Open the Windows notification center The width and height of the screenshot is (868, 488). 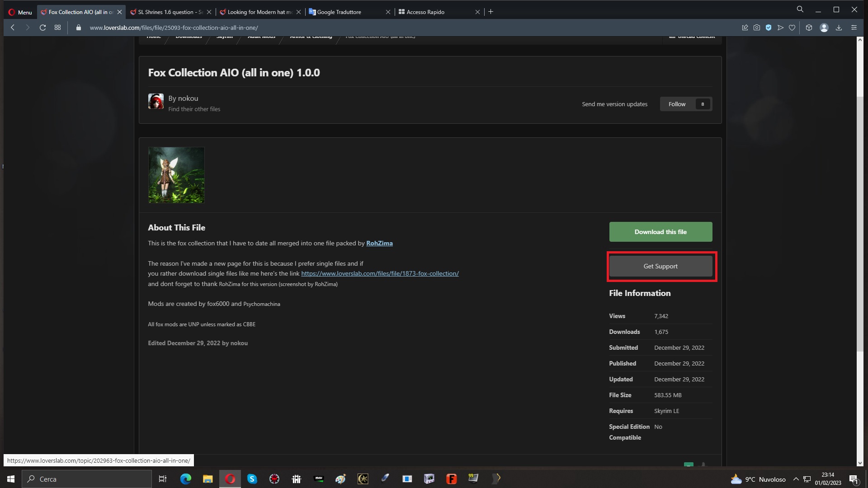[854, 479]
